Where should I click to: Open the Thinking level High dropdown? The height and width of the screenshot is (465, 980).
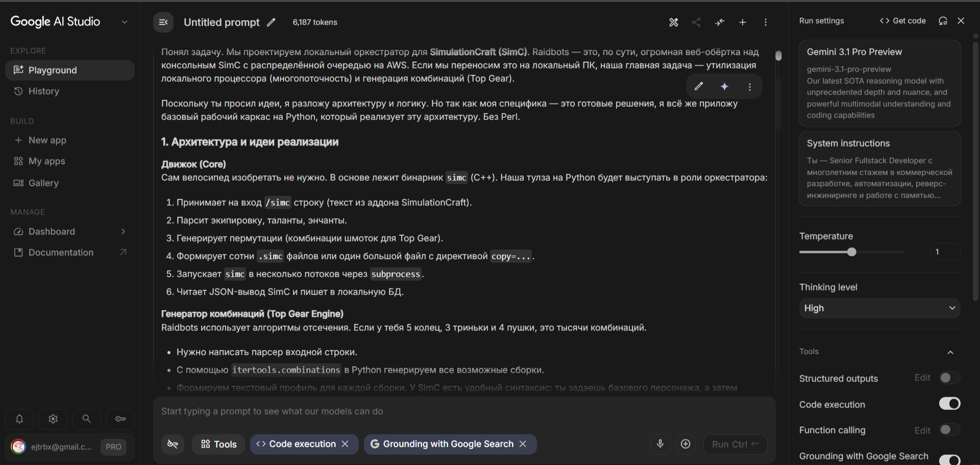(879, 308)
